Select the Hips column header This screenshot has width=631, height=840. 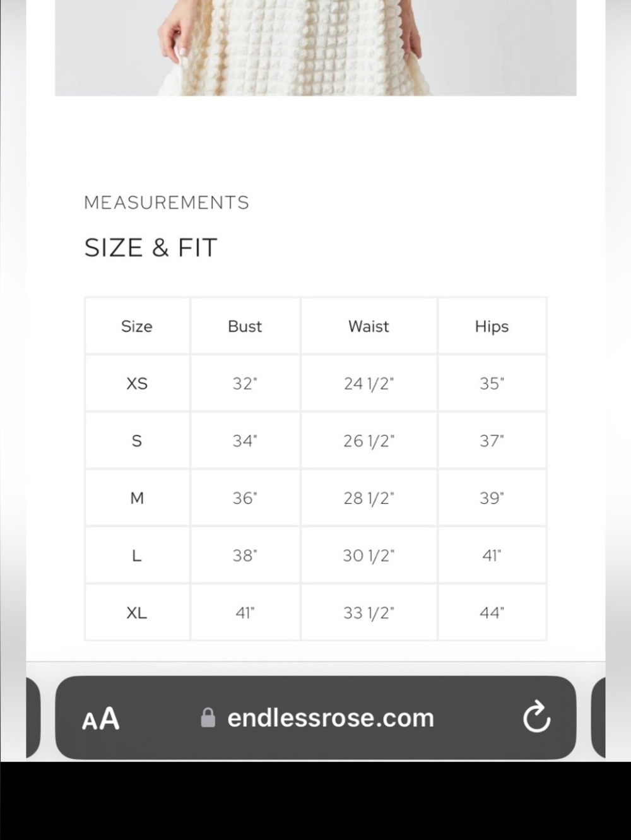492,326
